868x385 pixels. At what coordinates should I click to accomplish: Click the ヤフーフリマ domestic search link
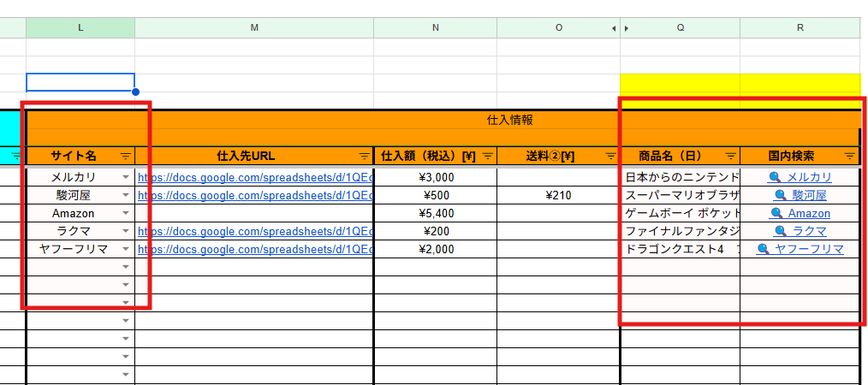(800, 249)
